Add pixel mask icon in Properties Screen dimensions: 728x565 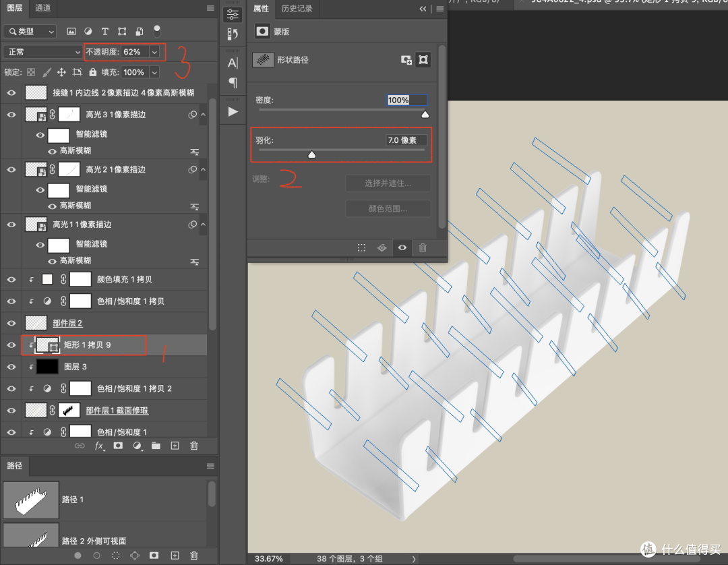pos(406,60)
